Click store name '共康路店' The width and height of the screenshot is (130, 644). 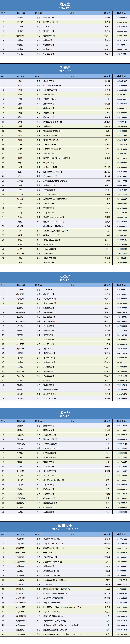20,557
